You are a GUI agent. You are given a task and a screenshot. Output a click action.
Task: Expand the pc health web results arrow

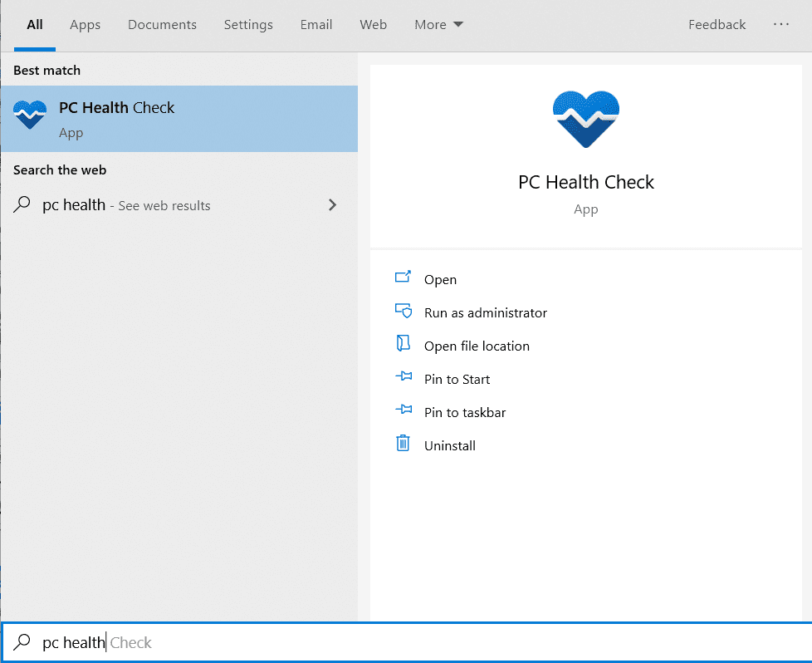[x=332, y=204]
